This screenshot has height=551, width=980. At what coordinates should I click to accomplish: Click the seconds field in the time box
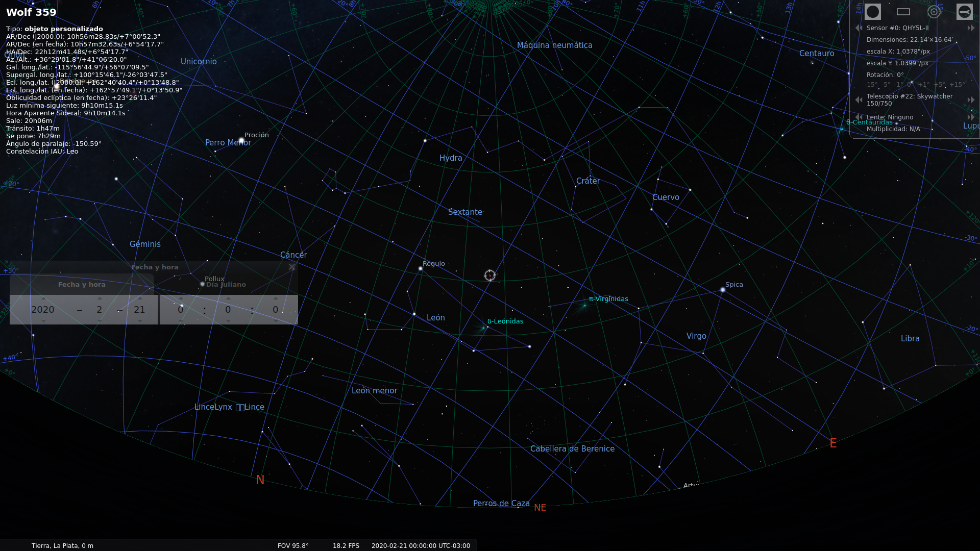pyautogui.click(x=276, y=310)
